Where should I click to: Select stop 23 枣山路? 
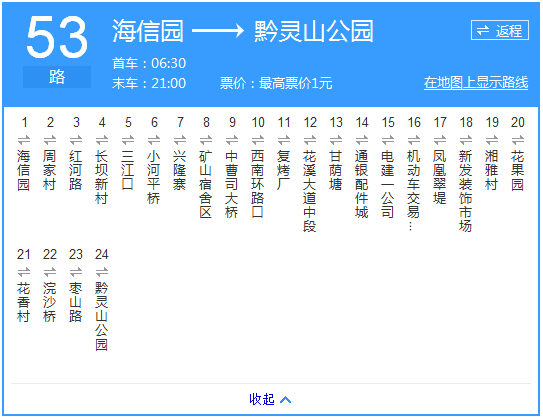75,302
